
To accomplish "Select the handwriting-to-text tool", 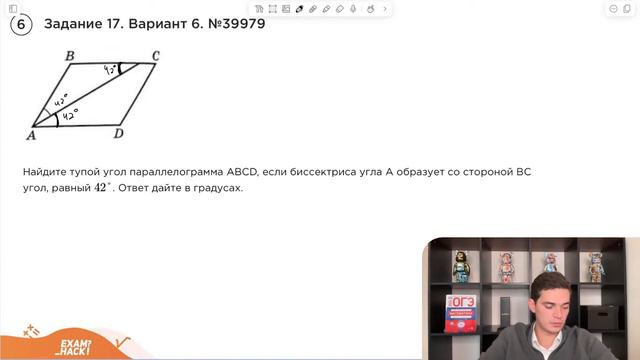I will pos(259,9).
